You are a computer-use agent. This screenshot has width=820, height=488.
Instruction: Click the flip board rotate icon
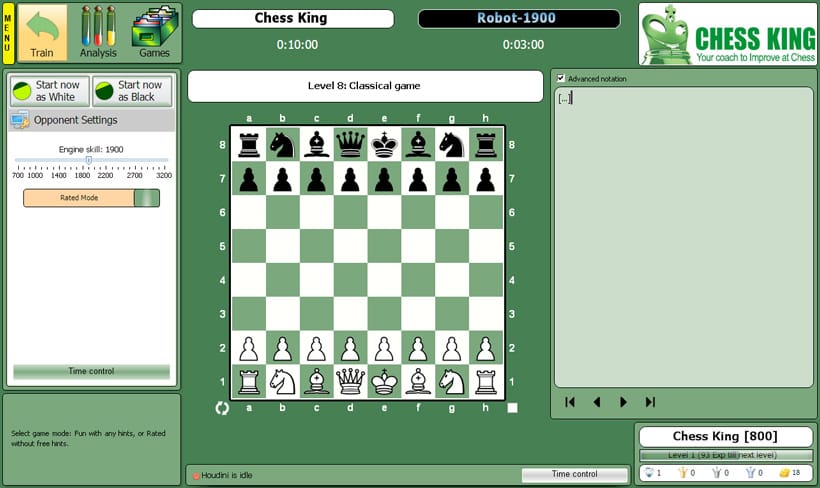point(222,407)
